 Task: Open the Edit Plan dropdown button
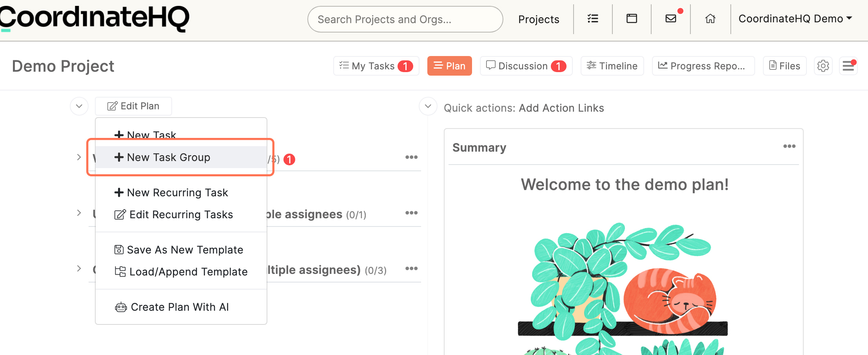[x=133, y=106]
